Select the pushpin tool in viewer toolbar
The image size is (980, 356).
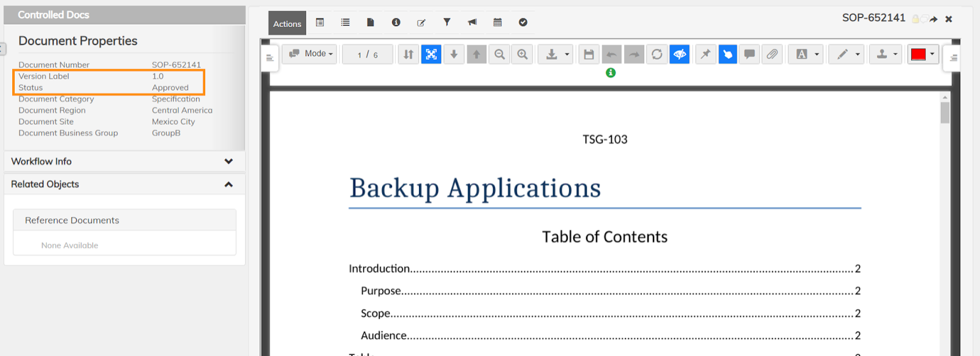tap(706, 54)
